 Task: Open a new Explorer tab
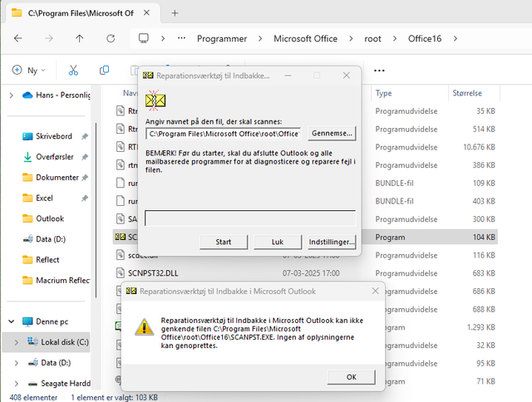[175, 13]
